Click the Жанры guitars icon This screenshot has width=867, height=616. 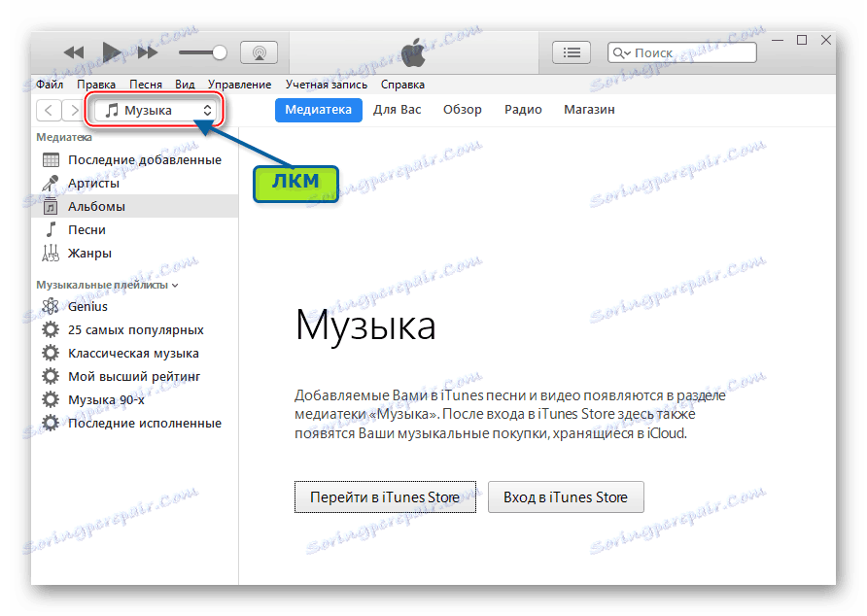[x=51, y=253]
